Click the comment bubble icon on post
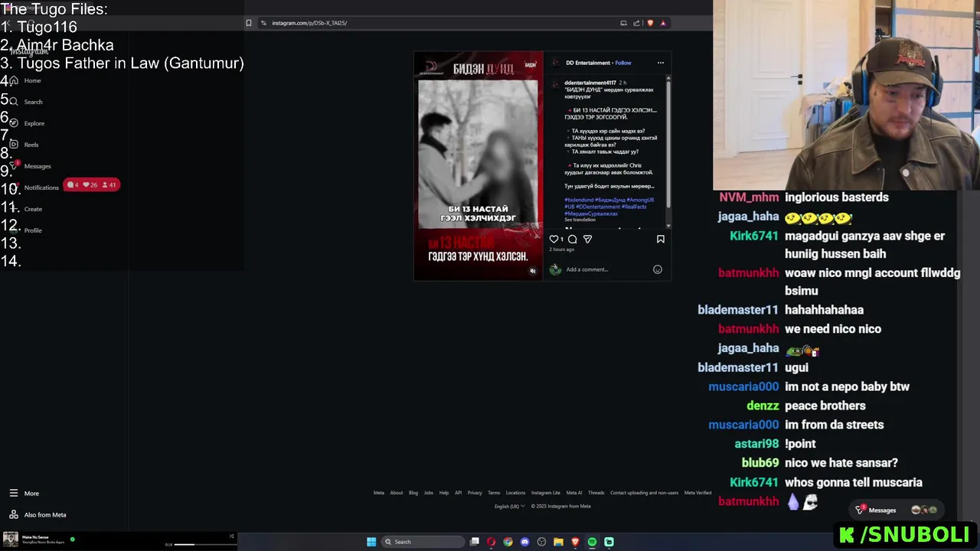980x551 pixels. (x=572, y=239)
